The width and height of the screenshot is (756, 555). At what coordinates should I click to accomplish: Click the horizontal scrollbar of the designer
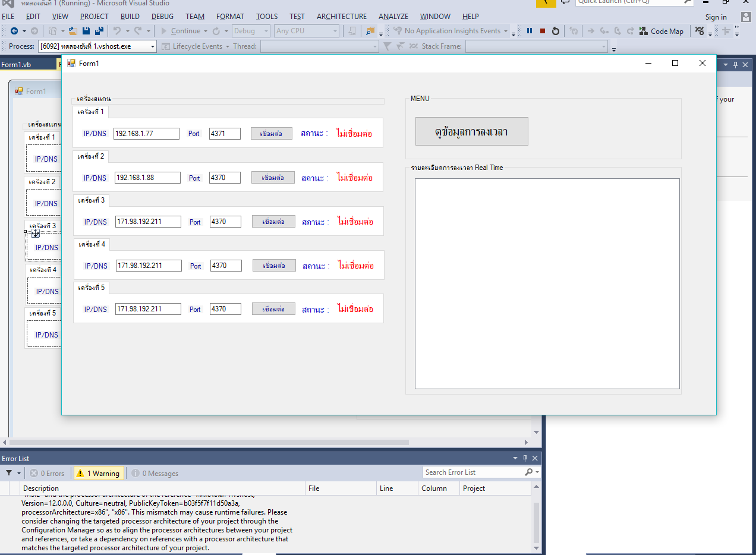[x=208, y=442]
